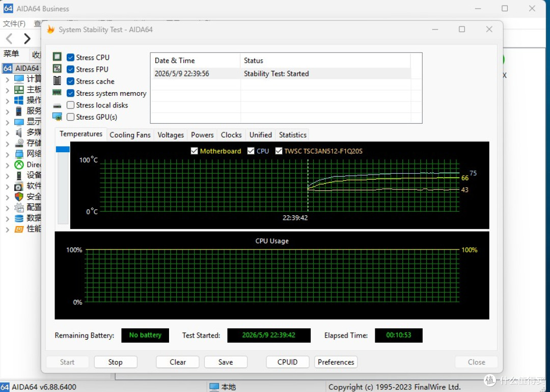
Task: Select the storage drive tree icon
Action: tap(19, 143)
